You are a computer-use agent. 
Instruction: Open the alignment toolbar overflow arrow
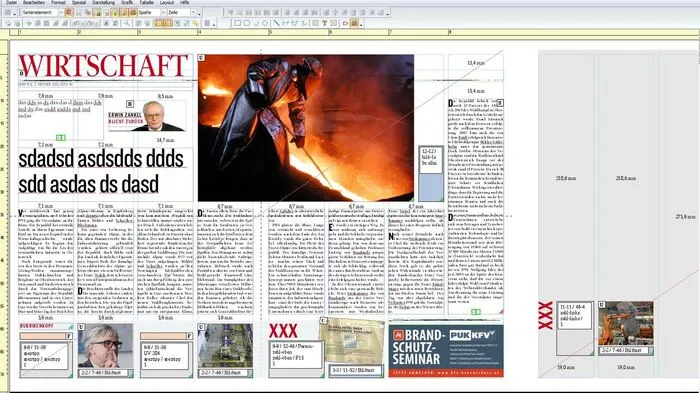pos(388,13)
